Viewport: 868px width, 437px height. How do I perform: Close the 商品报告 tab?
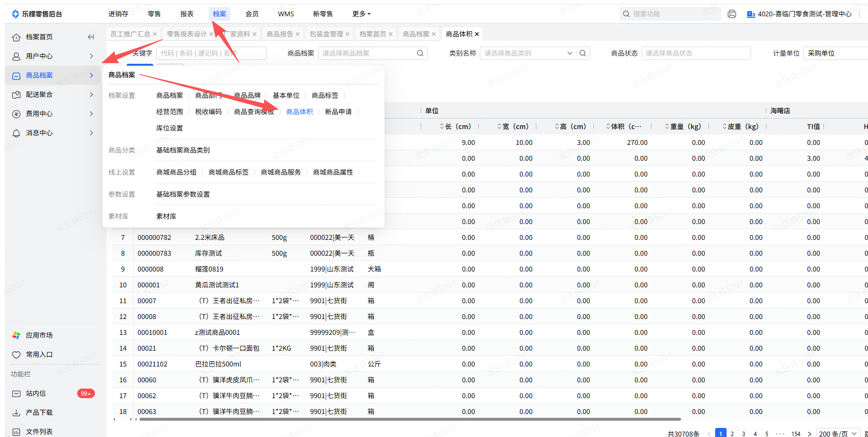pos(298,34)
